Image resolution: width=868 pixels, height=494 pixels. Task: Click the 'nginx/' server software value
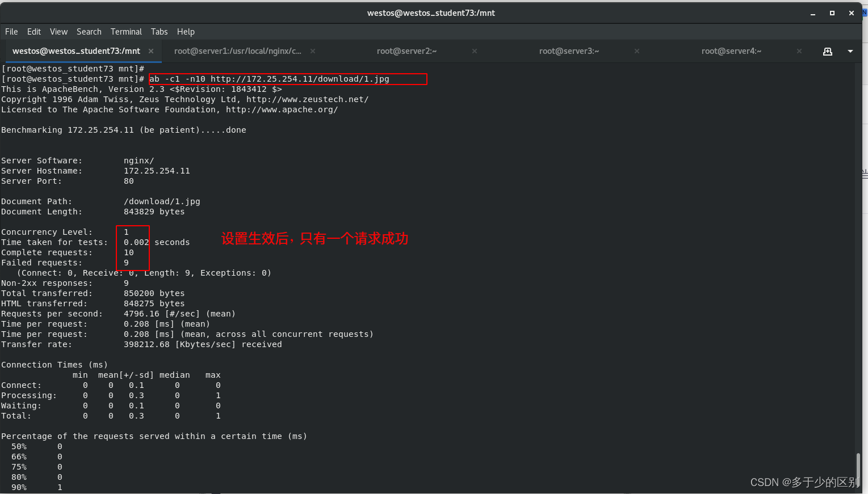[139, 161]
